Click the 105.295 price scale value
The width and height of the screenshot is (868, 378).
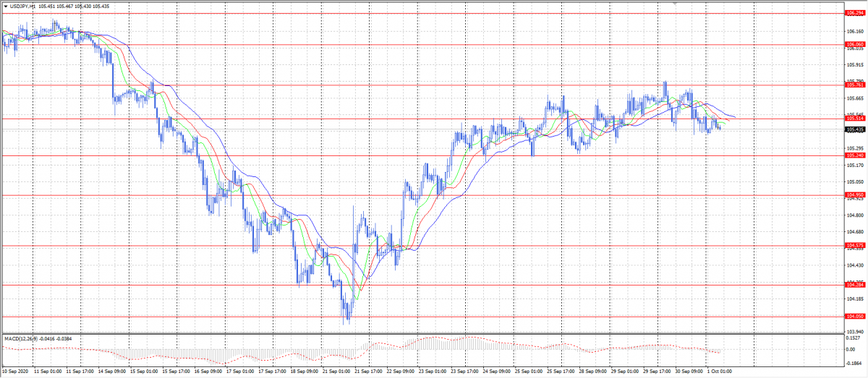coord(855,148)
